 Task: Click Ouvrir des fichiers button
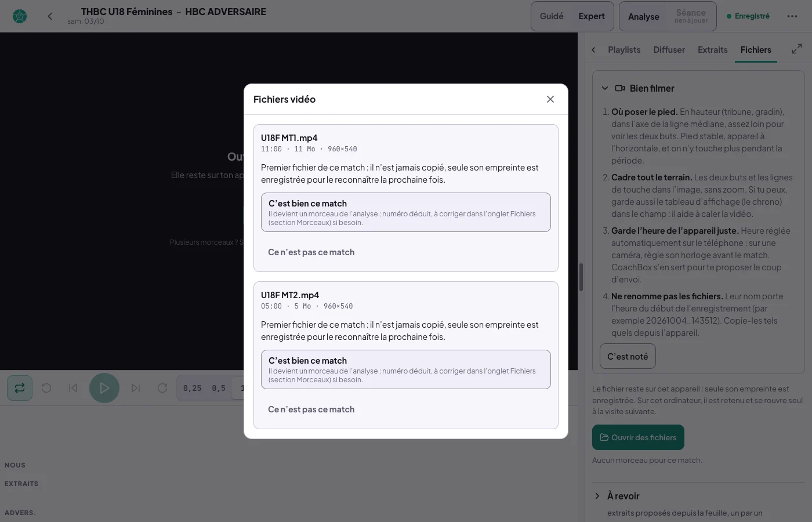[638, 437]
